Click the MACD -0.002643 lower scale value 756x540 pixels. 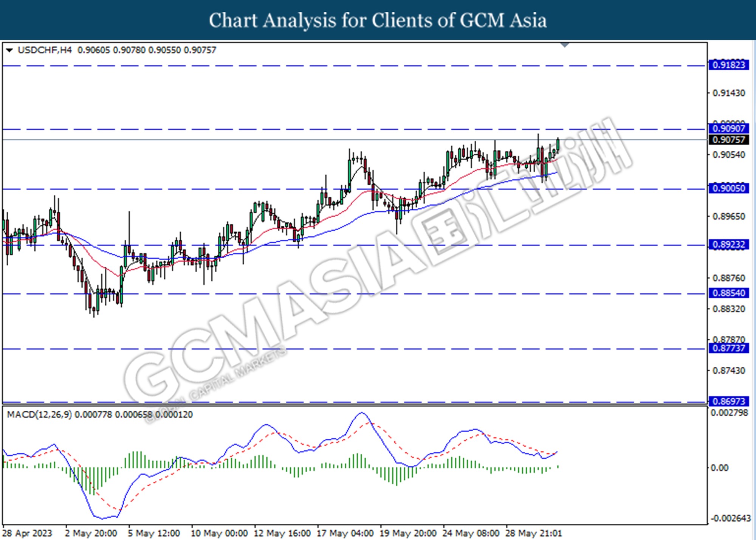tap(731, 518)
